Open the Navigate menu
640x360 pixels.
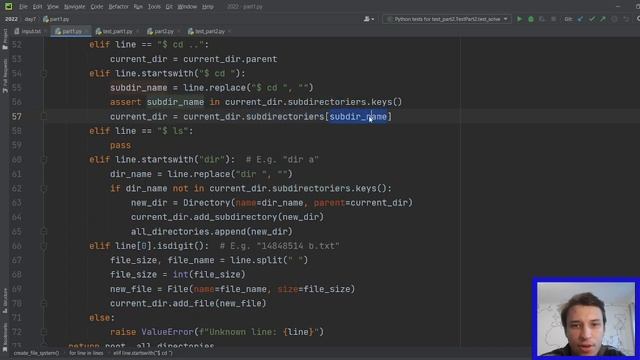(75, 7)
